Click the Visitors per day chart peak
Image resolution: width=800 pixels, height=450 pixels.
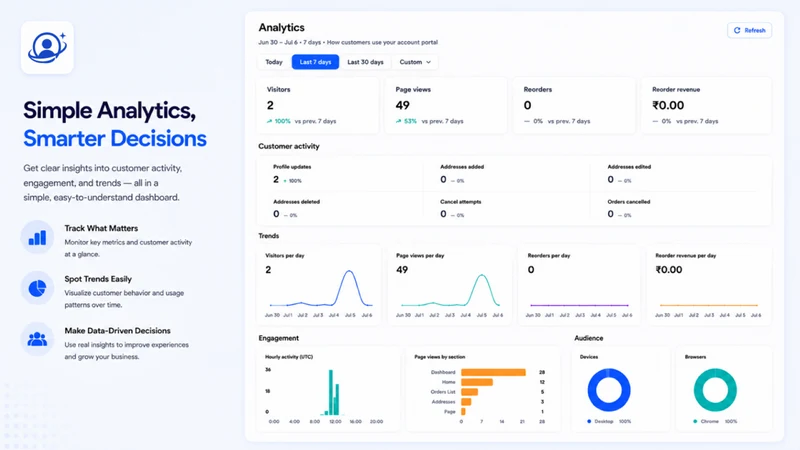(x=349, y=272)
